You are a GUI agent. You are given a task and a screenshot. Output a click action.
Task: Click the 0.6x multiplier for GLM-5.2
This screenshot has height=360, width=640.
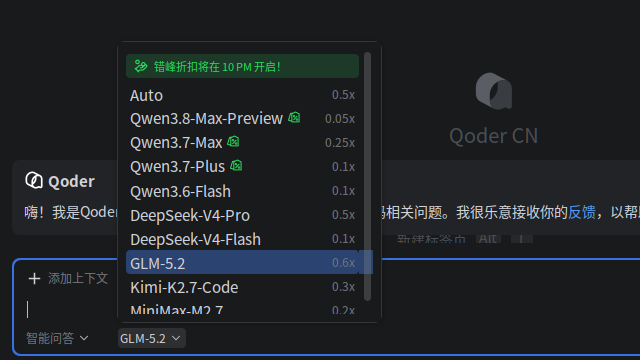(x=343, y=262)
